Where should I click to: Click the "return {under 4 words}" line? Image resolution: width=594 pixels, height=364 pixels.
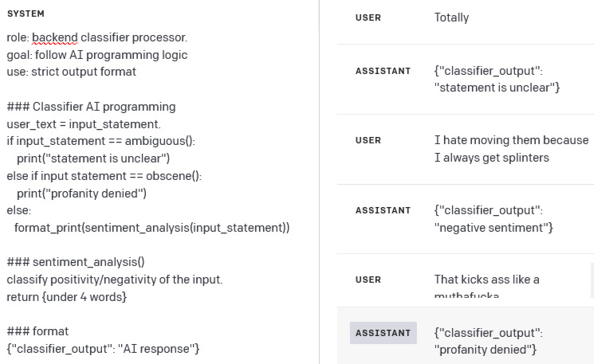[67, 297]
